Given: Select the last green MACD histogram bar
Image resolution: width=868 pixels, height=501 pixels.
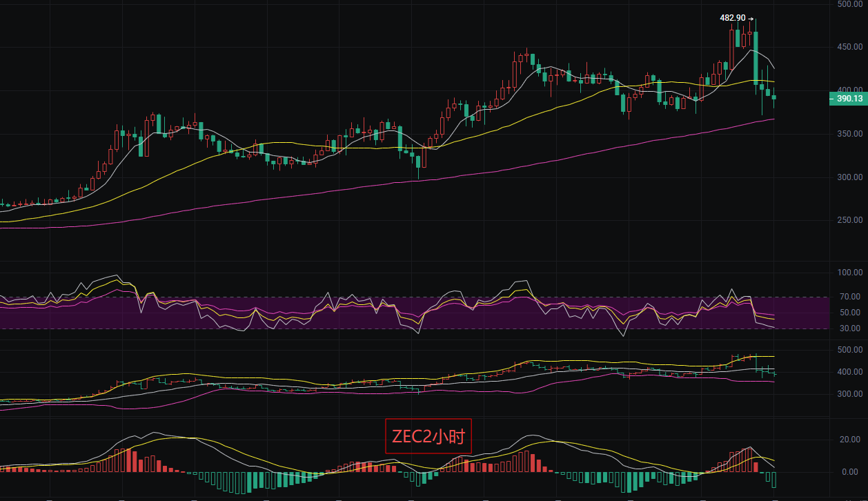Looking at the screenshot, I should [x=773, y=480].
